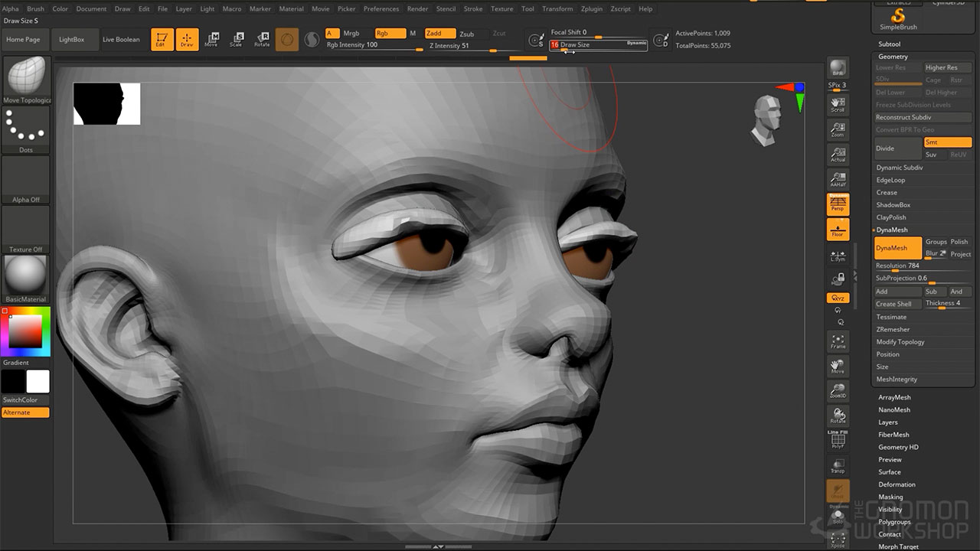Open the Stroke menu
The height and width of the screenshot is (551, 980).
pos(473,9)
